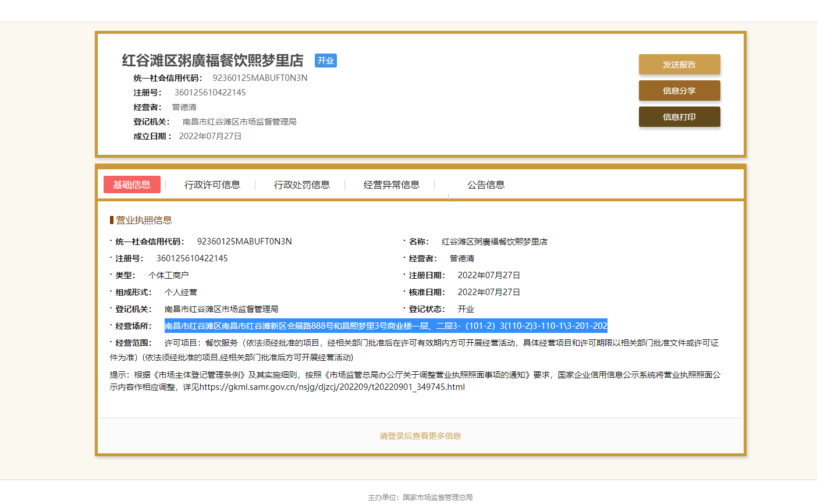Click the header 成立日期 value 2022年07月27日
The image size is (817, 504).
(210, 136)
